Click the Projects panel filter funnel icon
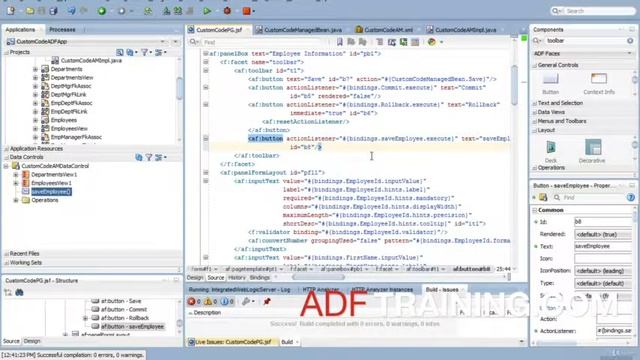The width and height of the screenshot is (640, 360). click(x=144, y=52)
